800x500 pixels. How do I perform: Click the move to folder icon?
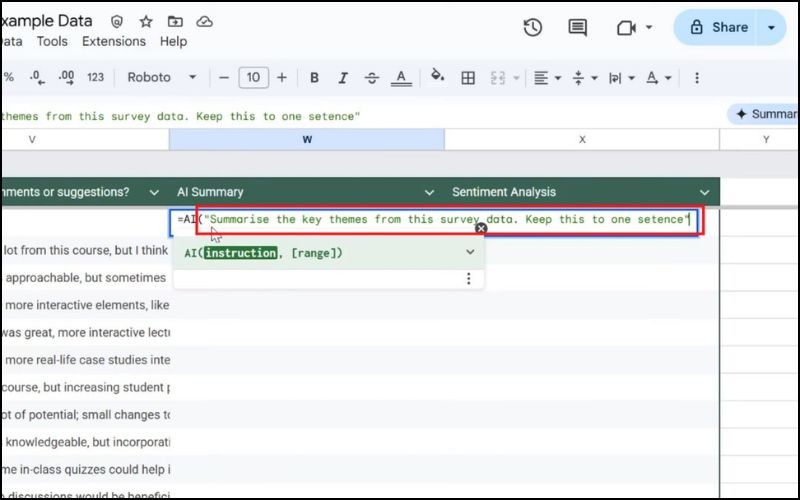point(175,21)
